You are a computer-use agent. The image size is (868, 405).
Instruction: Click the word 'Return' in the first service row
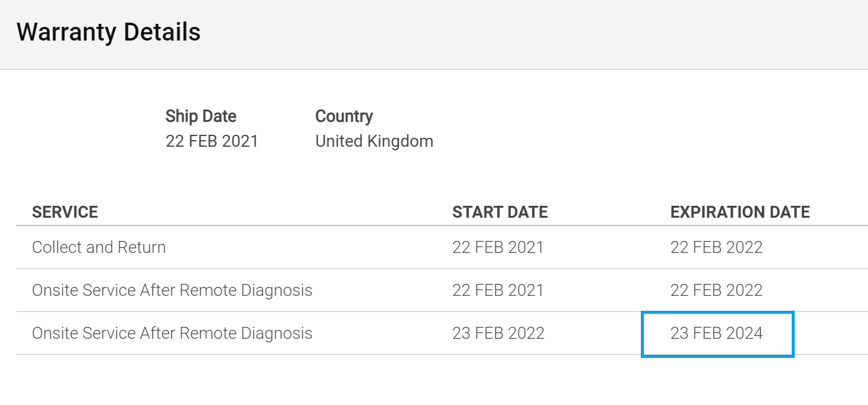142,248
